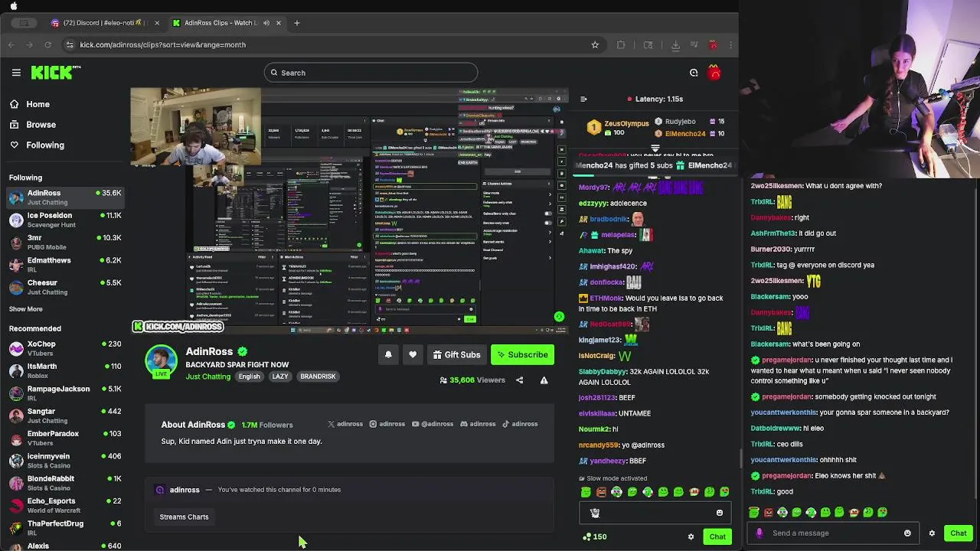The image size is (980, 551).
Task: Click purple microphone icon in right chat
Action: point(759,533)
